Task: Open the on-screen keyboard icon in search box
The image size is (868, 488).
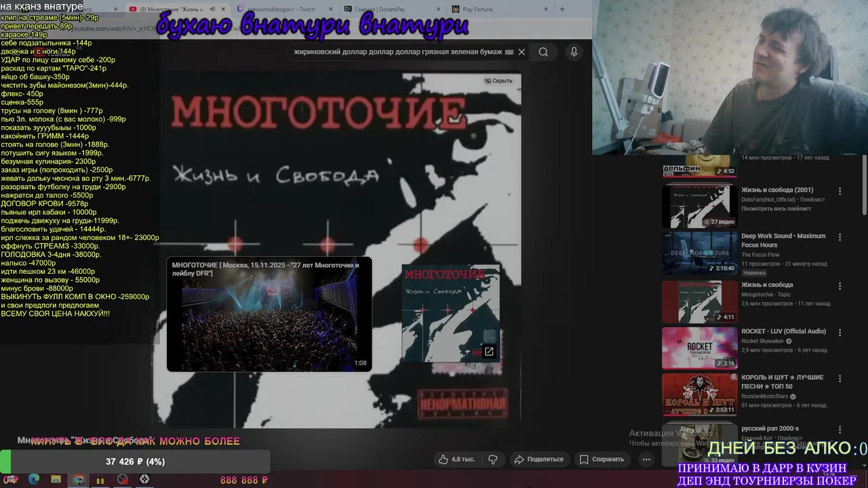Action: pyautogui.click(x=509, y=52)
